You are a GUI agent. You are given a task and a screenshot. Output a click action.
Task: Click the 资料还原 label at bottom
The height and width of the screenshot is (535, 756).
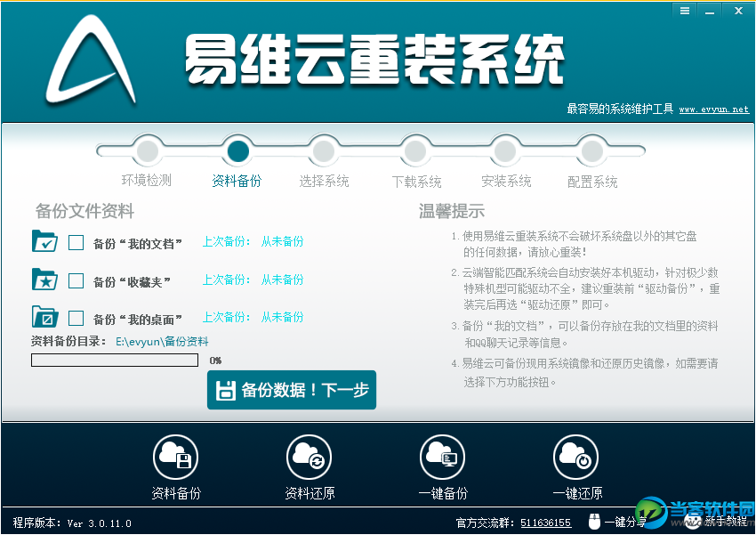310,493
